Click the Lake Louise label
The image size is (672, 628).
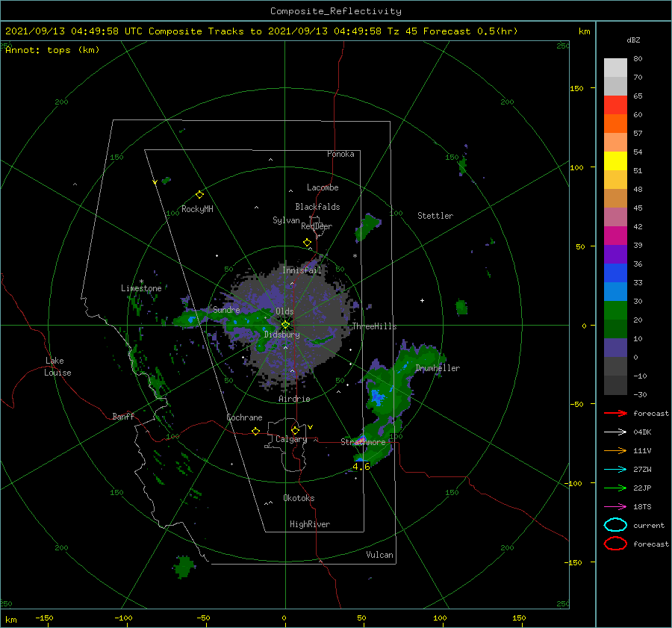pos(57,367)
